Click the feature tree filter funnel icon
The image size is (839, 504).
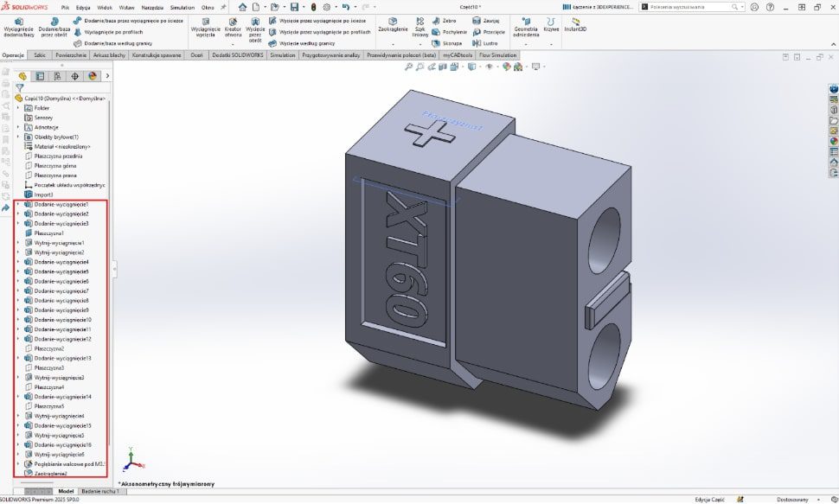[20, 87]
